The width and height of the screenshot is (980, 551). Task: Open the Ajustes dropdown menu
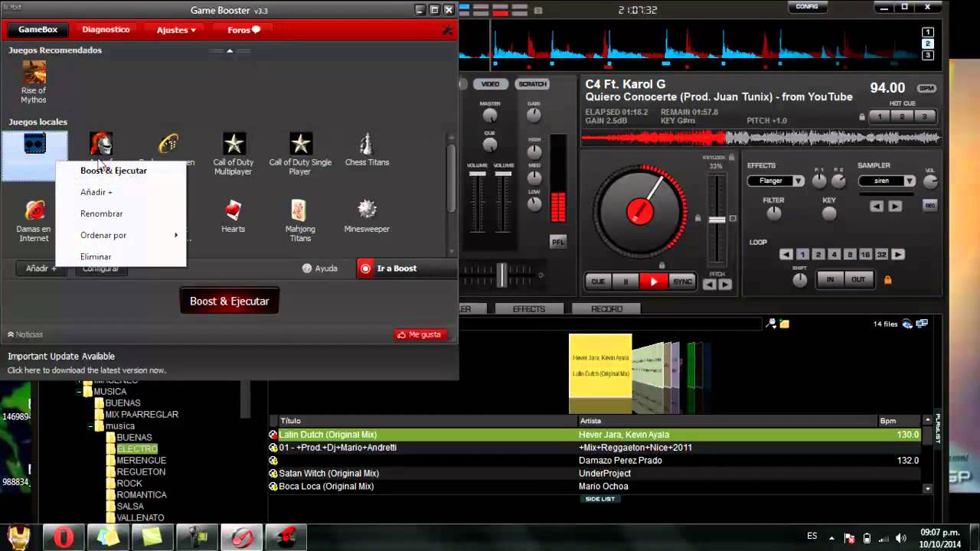(176, 30)
